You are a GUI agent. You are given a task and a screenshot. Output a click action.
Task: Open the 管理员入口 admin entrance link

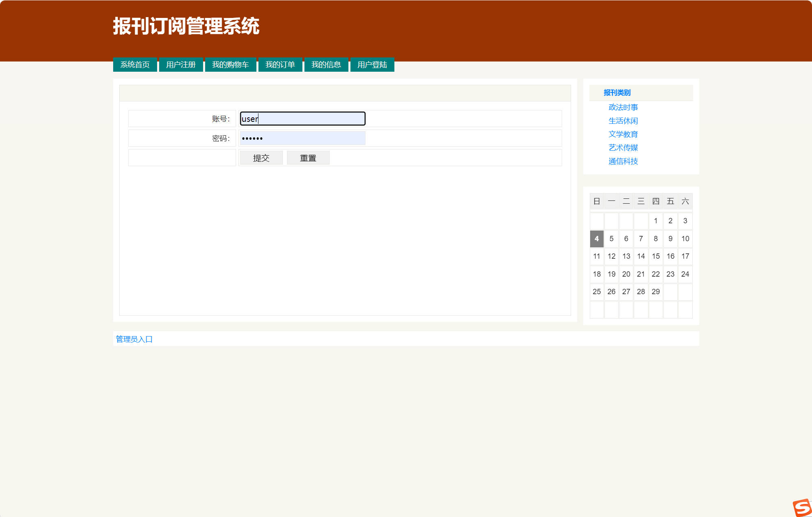134,339
